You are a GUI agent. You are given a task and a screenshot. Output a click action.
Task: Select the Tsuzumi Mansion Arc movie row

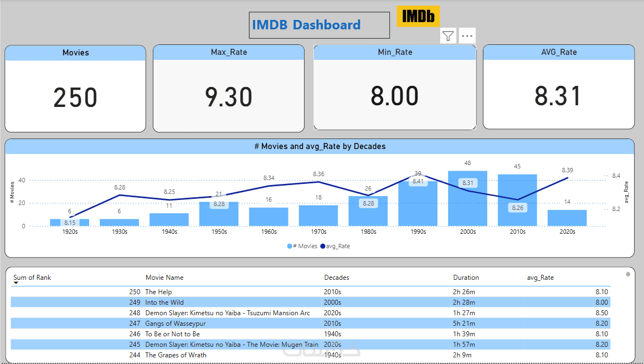point(311,313)
